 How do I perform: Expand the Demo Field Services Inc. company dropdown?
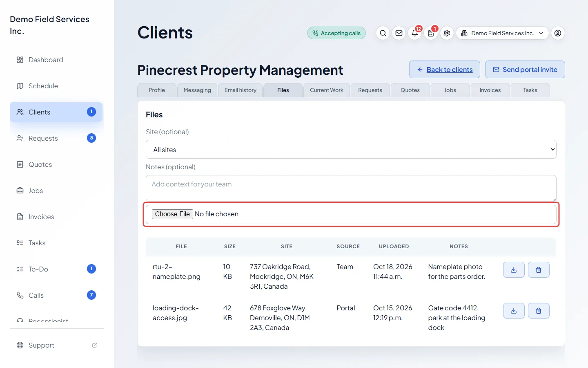(502, 33)
